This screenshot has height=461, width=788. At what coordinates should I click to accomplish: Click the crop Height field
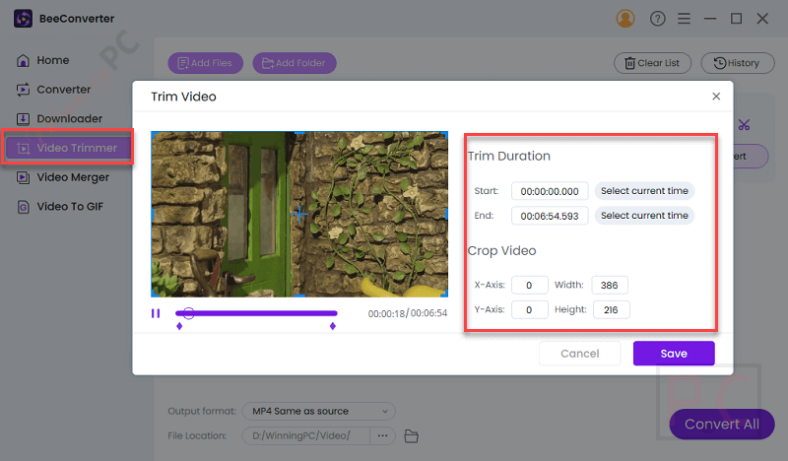(x=611, y=310)
